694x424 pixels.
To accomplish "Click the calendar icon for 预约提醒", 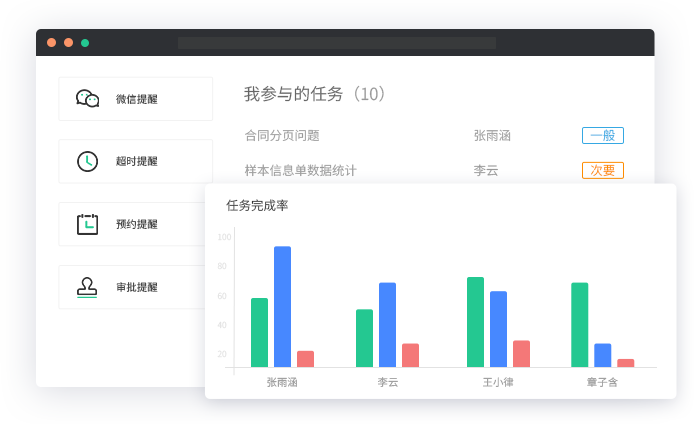I will click(x=87, y=224).
